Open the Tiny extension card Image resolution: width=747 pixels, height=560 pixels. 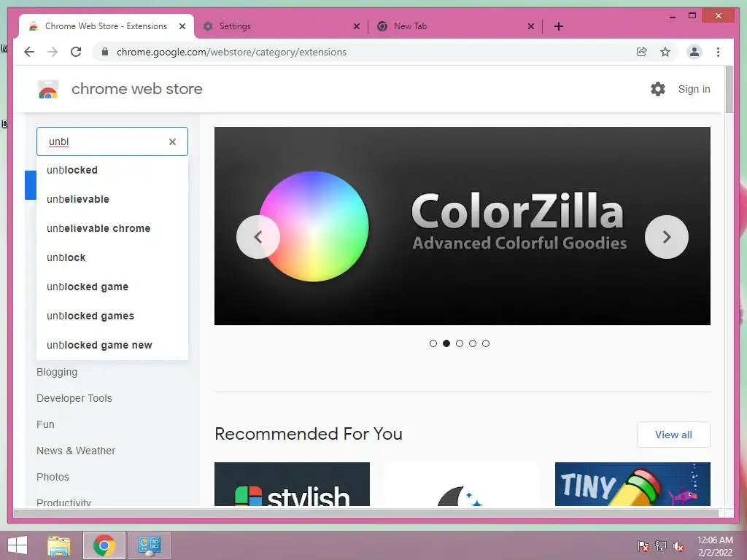[x=632, y=484]
